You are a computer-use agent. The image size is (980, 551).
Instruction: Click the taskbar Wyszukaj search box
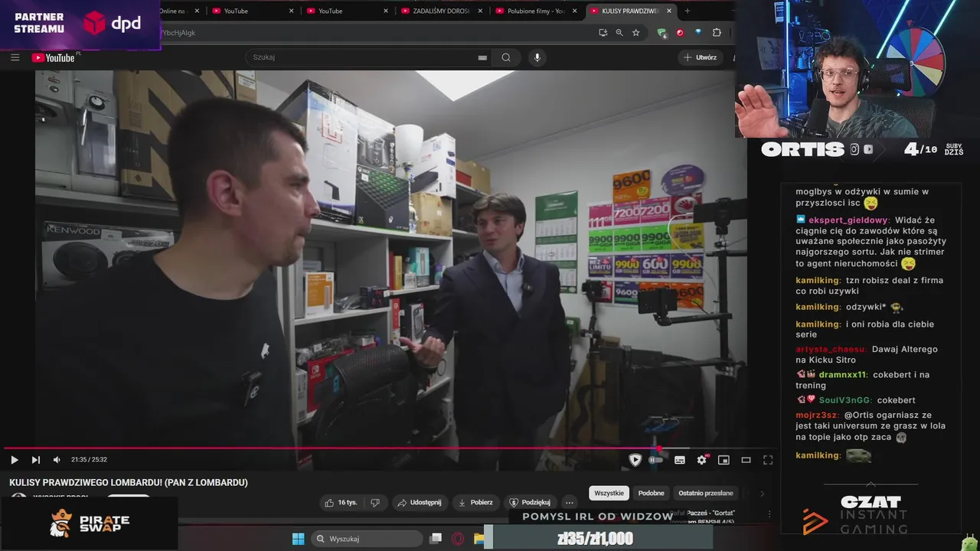[x=368, y=539]
